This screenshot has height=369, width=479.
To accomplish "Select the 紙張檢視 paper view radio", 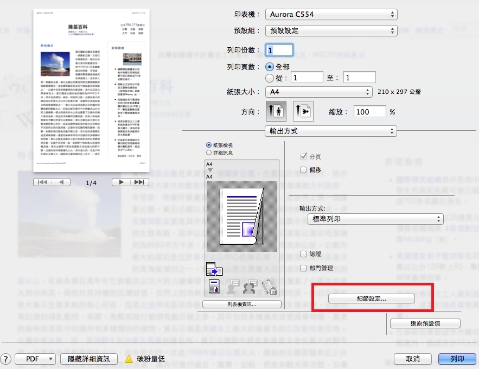I will pyautogui.click(x=209, y=145).
